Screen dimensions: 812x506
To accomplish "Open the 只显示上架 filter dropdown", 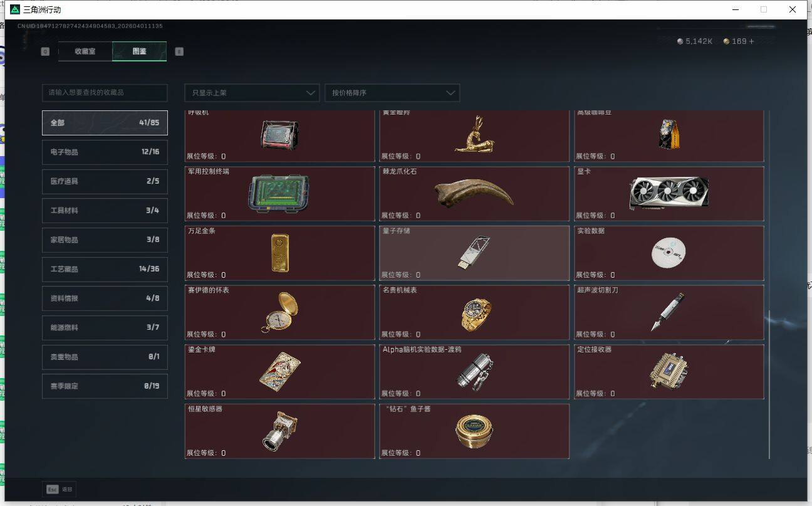I will 252,93.
